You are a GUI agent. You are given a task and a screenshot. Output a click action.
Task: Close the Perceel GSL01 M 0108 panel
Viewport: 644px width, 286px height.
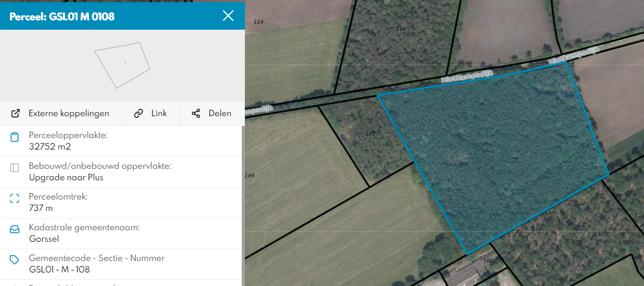click(228, 16)
